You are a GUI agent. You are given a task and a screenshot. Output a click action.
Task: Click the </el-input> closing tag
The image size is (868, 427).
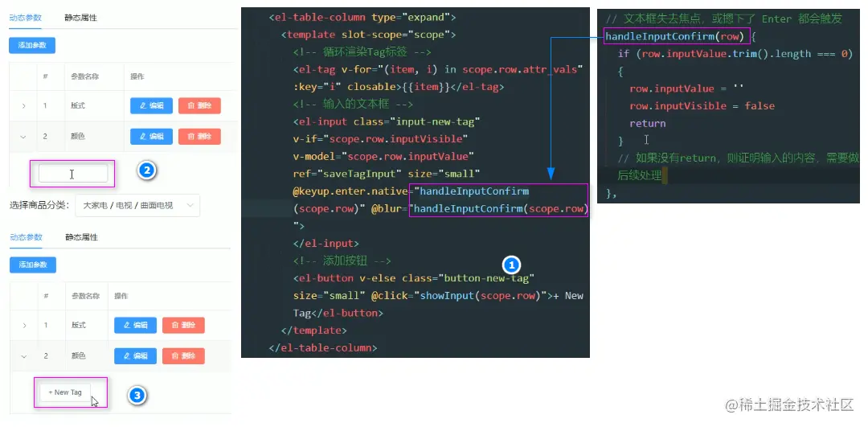click(326, 243)
